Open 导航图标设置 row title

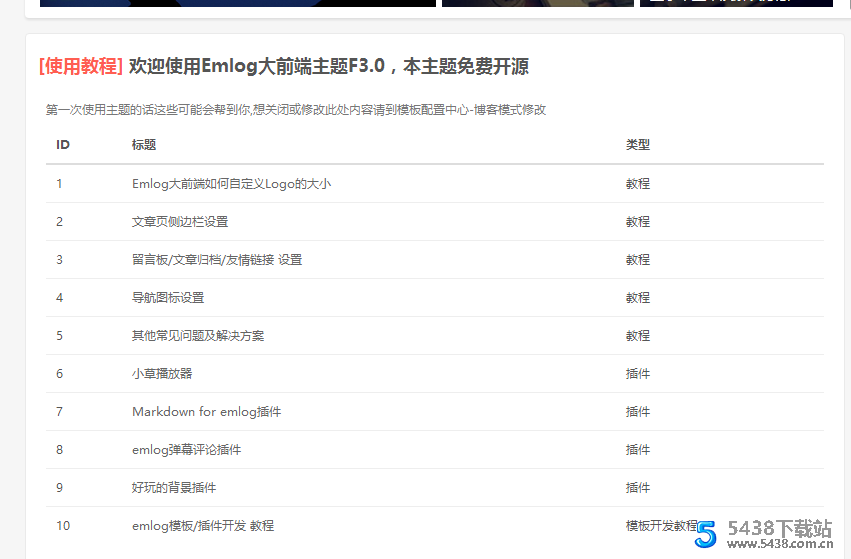pos(168,298)
